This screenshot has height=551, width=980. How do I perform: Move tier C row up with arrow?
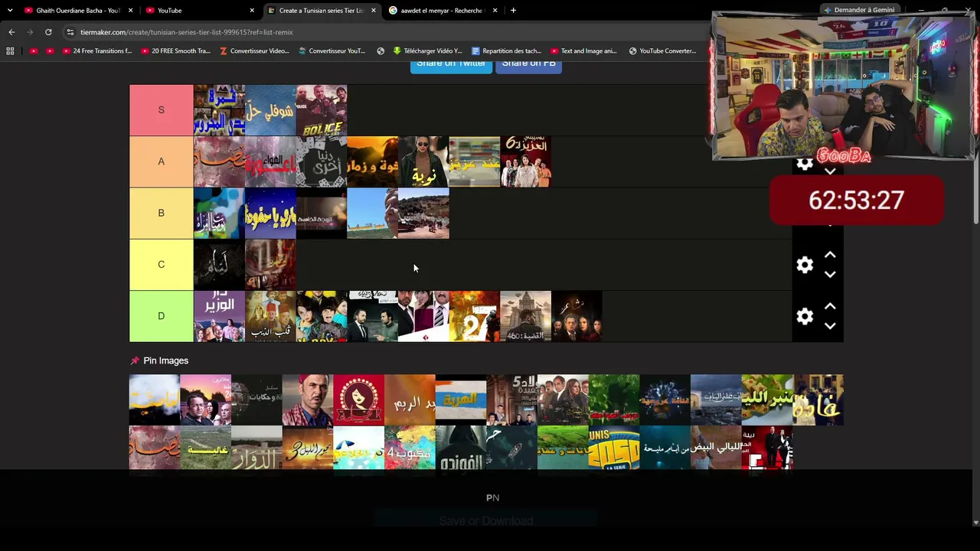click(x=830, y=255)
